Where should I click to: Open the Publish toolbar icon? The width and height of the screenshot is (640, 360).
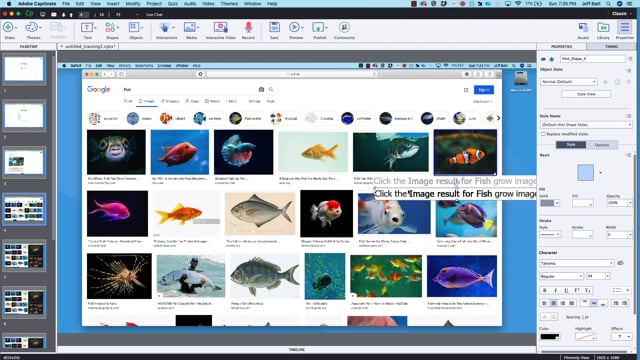318,28
